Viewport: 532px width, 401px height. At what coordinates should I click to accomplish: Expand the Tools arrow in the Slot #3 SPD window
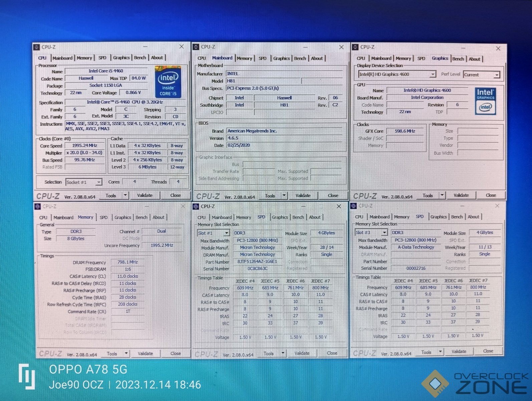point(440,352)
